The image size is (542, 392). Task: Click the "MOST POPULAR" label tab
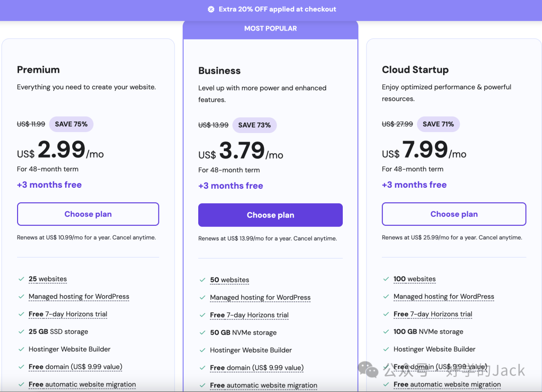[270, 29]
